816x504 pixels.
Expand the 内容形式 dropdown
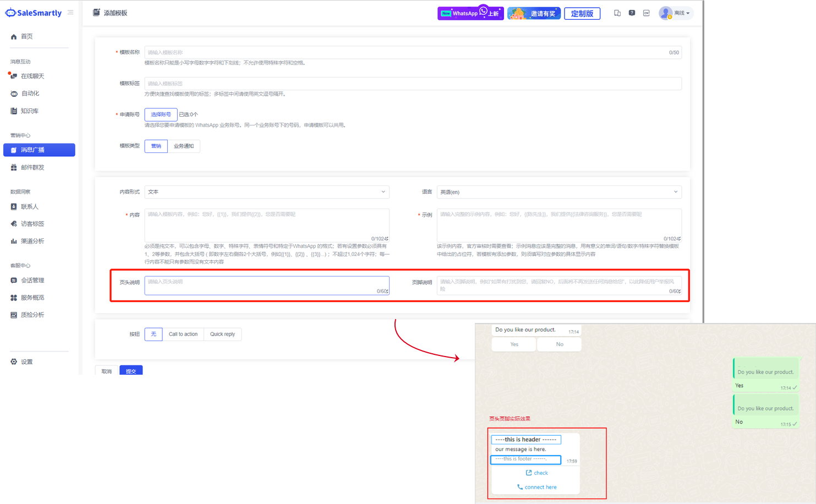click(x=267, y=192)
